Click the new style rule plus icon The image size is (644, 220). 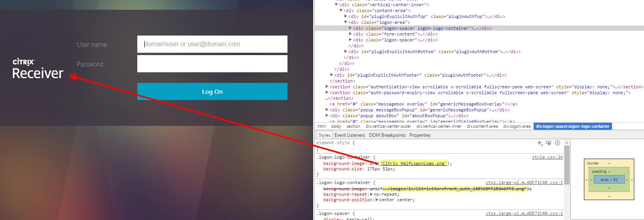point(540,143)
